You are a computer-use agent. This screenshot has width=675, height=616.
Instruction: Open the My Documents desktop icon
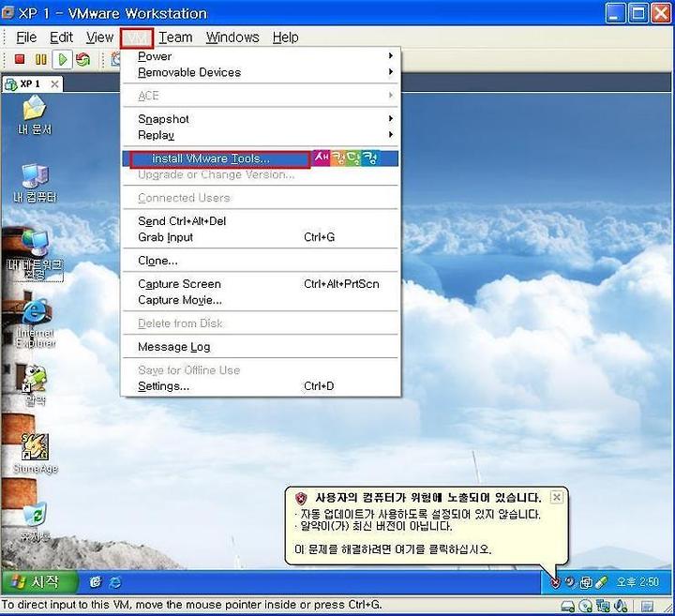35,114
